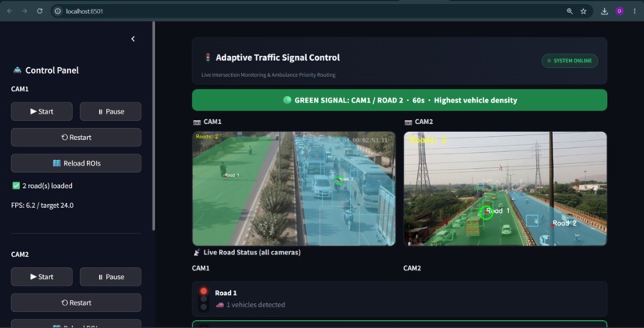644x328 pixels.
Task: Click the camera icon beside the CAM2 feed label
Action: tap(408, 122)
